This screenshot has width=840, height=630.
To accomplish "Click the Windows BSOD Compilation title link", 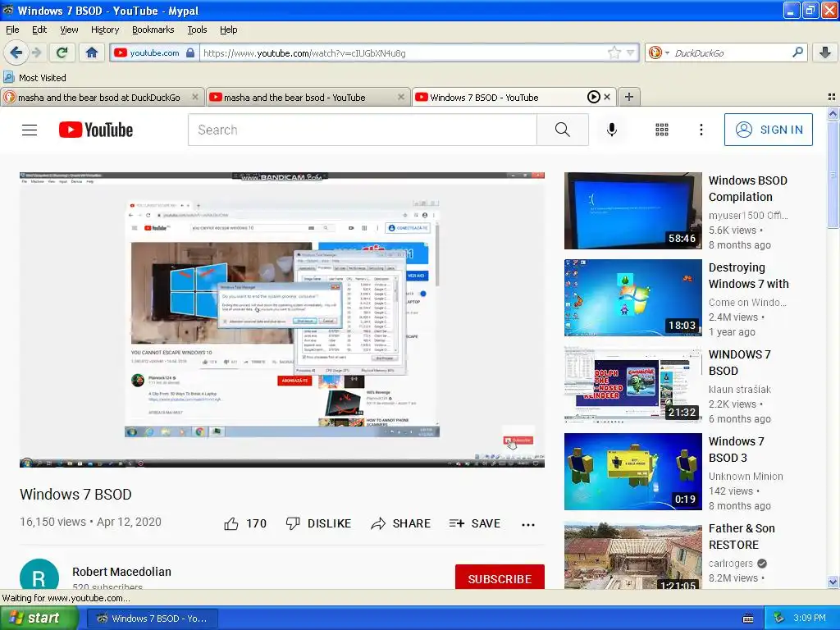I will pyautogui.click(x=748, y=189).
